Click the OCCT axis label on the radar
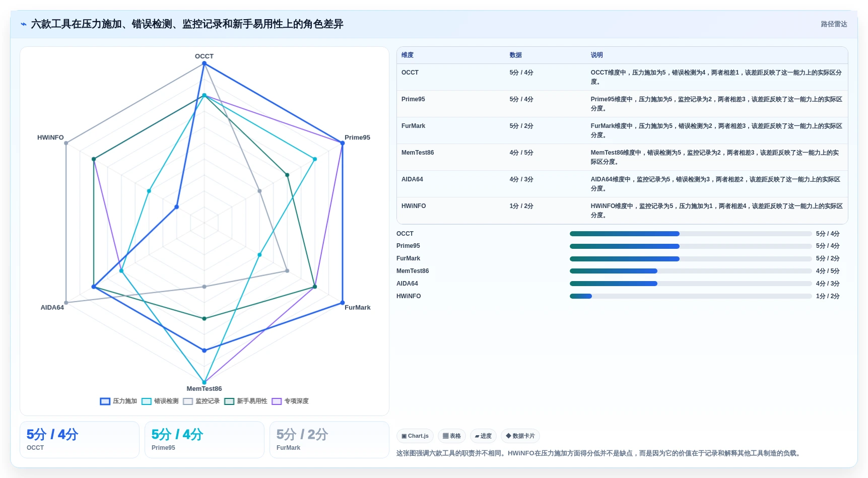Image resolution: width=868 pixels, height=478 pixels. [x=204, y=56]
